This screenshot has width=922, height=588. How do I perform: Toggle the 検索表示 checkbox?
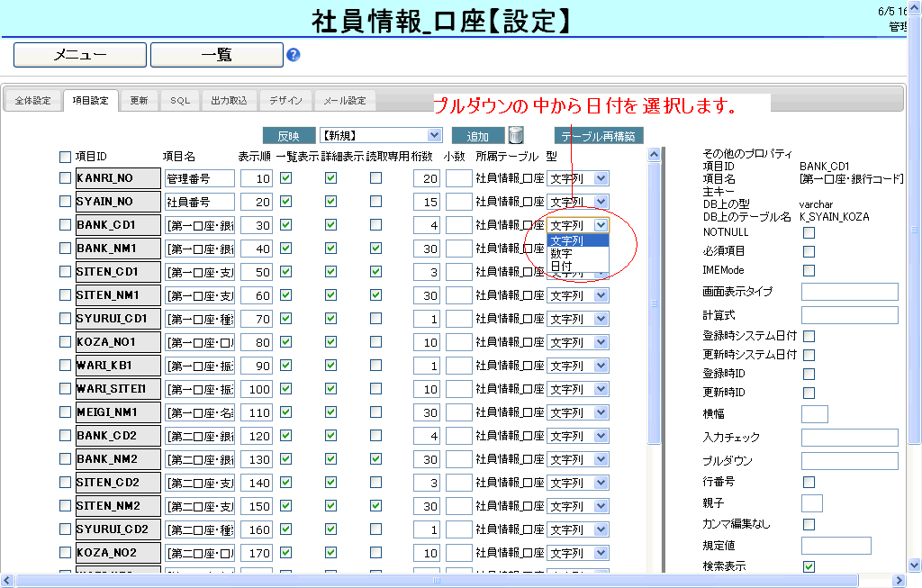click(x=809, y=566)
